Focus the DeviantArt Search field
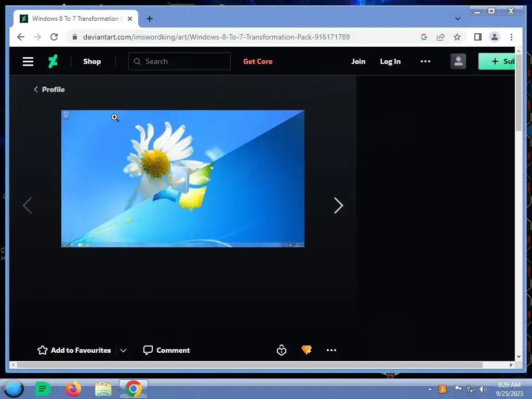Screen dimensions: 532x399 tap(179, 61)
